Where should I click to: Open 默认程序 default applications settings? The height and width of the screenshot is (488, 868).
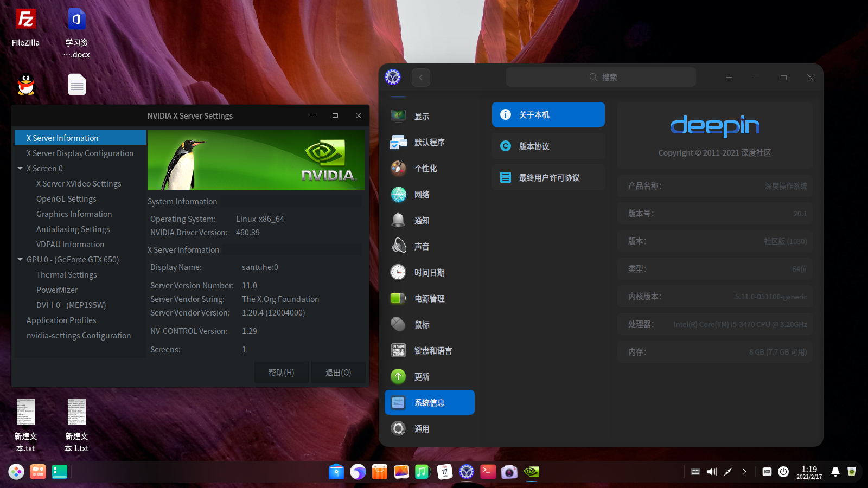(x=430, y=142)
